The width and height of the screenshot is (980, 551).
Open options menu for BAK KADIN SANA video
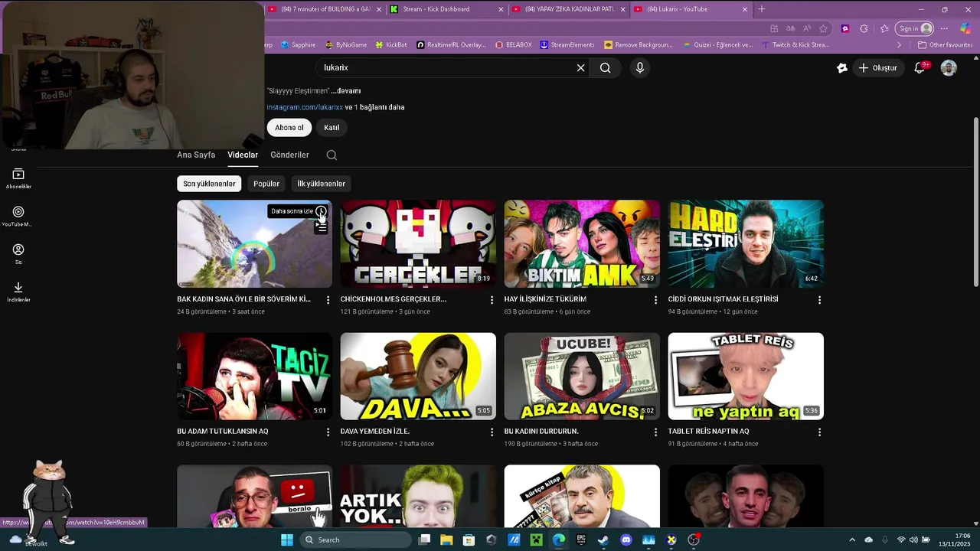coord(328,300)
